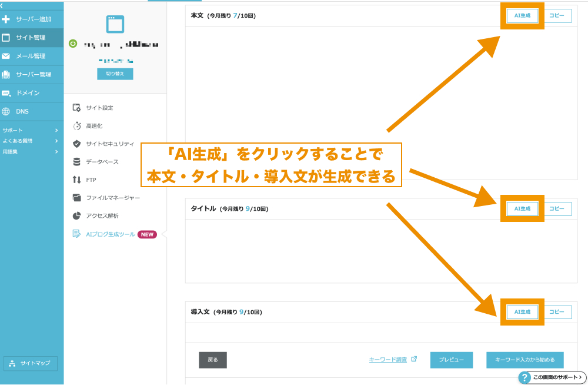Click the 高速化 stopwatch icon
The image size is (588, 385).
[x=77, y=126]
